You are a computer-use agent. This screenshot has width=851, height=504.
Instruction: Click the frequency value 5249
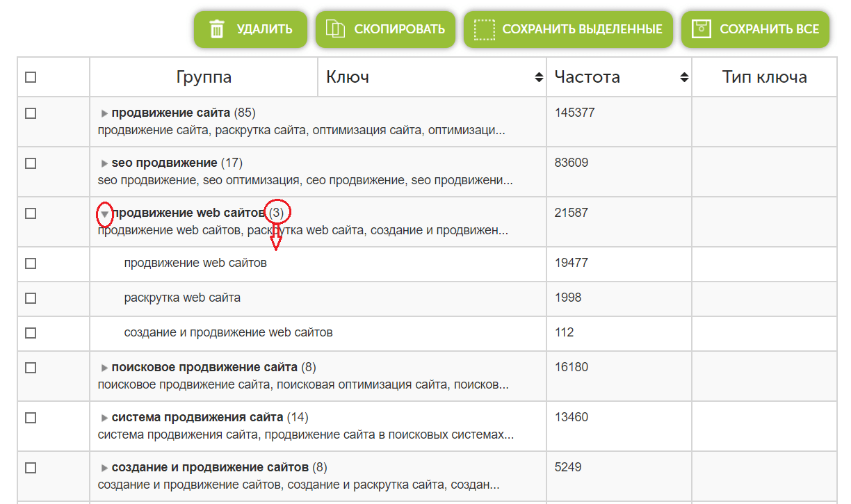click(x=568, y=467)
